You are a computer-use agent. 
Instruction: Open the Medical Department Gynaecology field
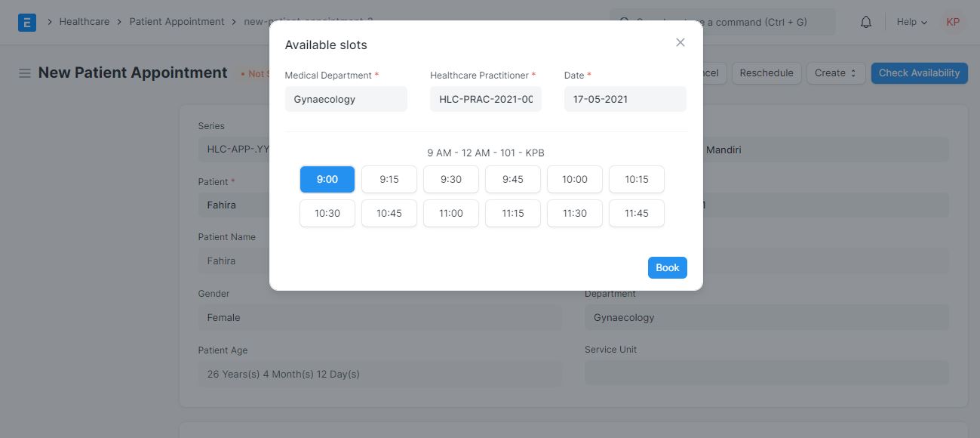point(346,99)
